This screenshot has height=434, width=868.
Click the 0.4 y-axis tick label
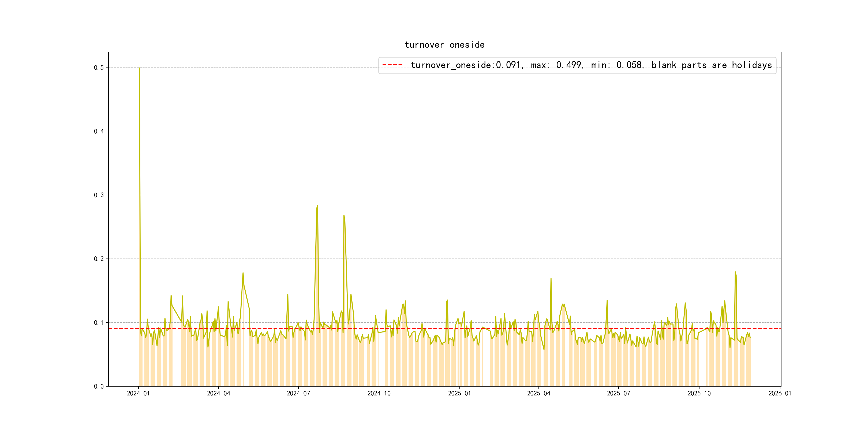point(99,132)
